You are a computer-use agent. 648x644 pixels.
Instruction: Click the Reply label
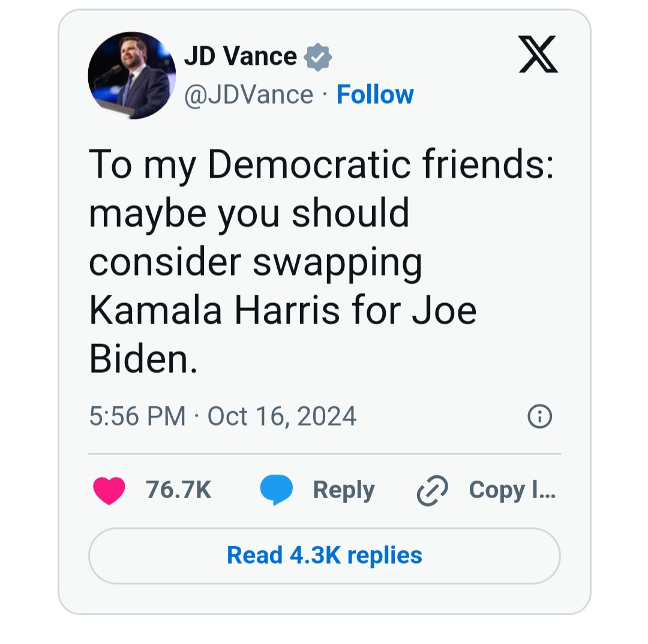(x=343, y=490)
